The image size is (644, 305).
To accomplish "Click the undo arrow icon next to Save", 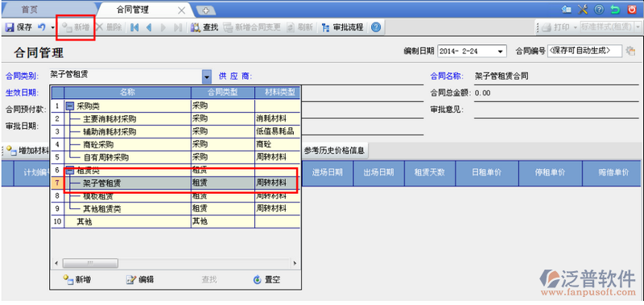I will pos(42,27).
